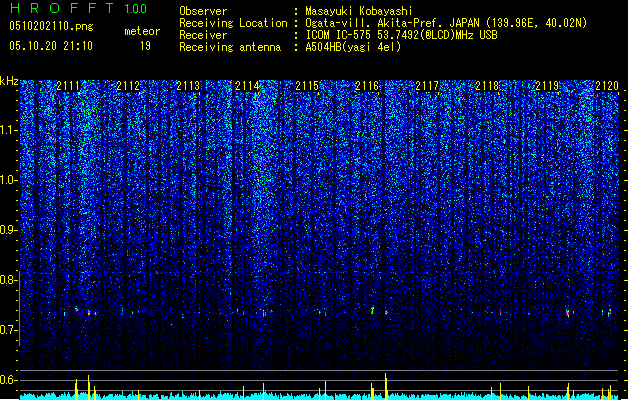Click the Ogata-vill. Akita-Pref. JAPAN location text
The width and height of the screenshot is (629, 400).
(x=446, y=23)
